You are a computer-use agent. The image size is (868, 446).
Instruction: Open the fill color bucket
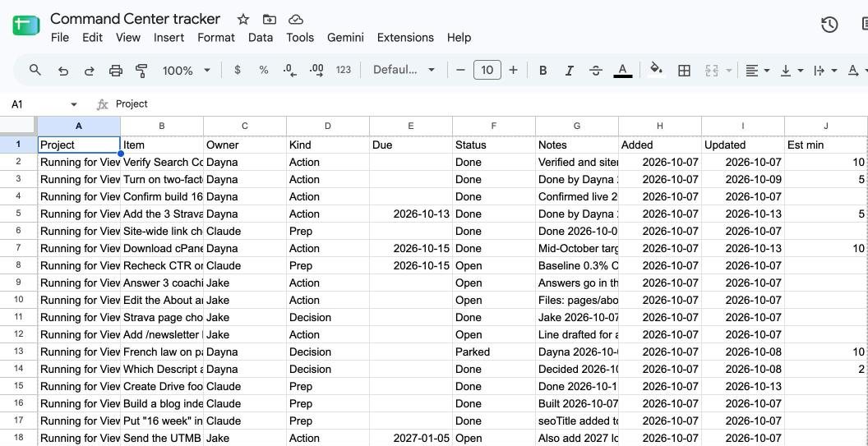(656, 69)
